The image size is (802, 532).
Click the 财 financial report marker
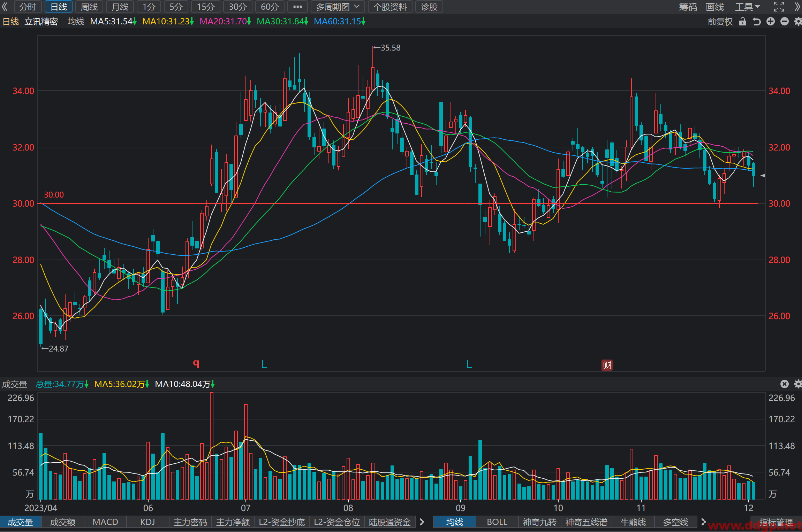[x=607, y=365]
